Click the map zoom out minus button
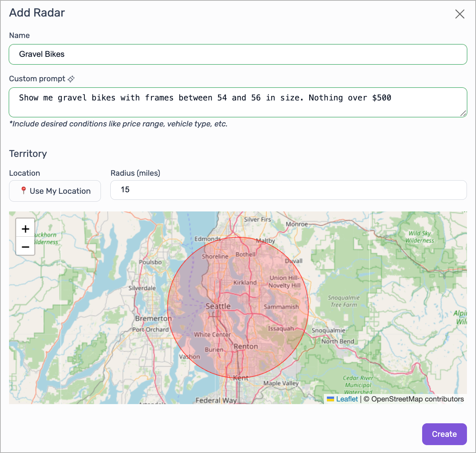Screen dimensions: 476x453 [25, 247]
